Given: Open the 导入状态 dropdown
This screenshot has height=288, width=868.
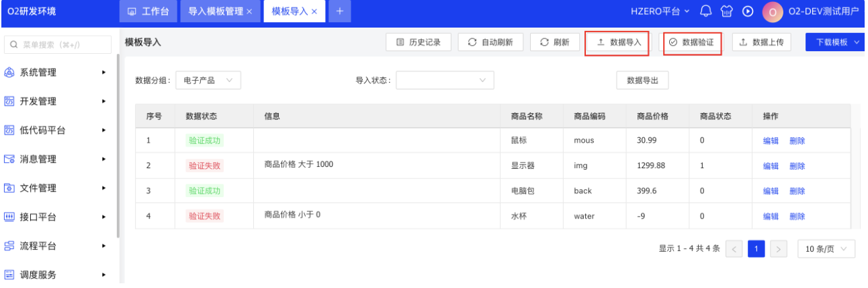Looking at the screenshot, I should click(445, 81).
